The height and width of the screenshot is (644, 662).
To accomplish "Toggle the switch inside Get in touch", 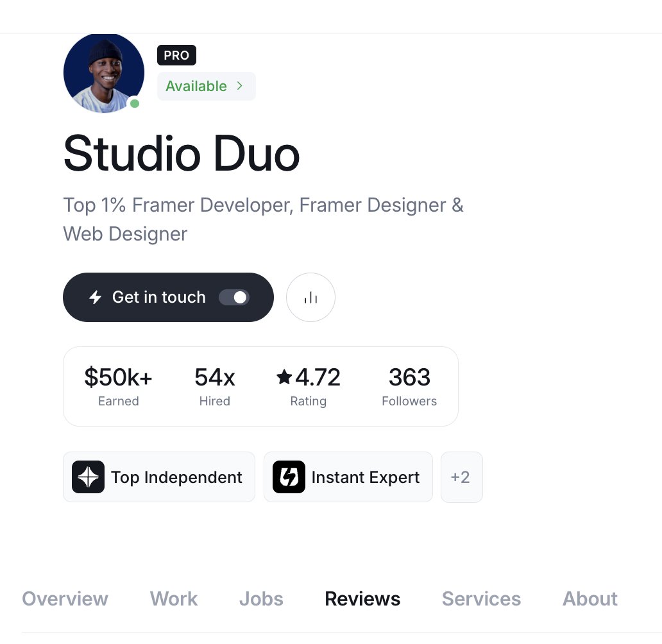I will click(x=234, y=297).
